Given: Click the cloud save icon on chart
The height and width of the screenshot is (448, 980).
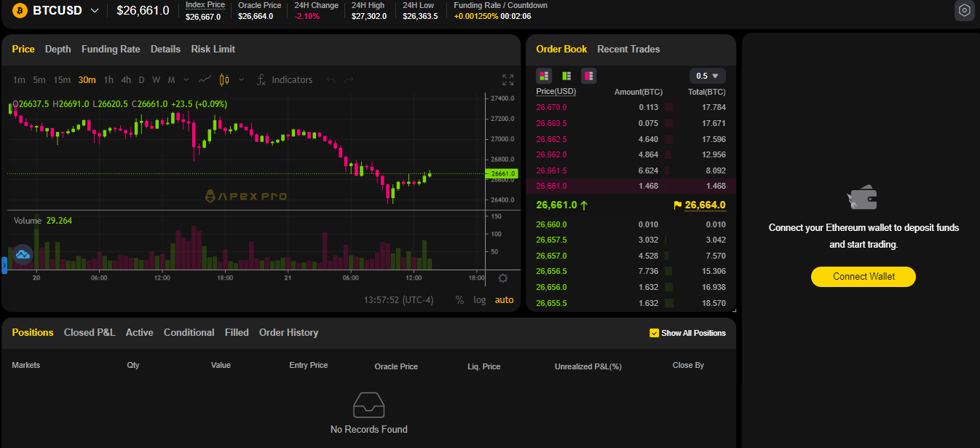Looking at the screenshot, I should [x=23, y=254].
